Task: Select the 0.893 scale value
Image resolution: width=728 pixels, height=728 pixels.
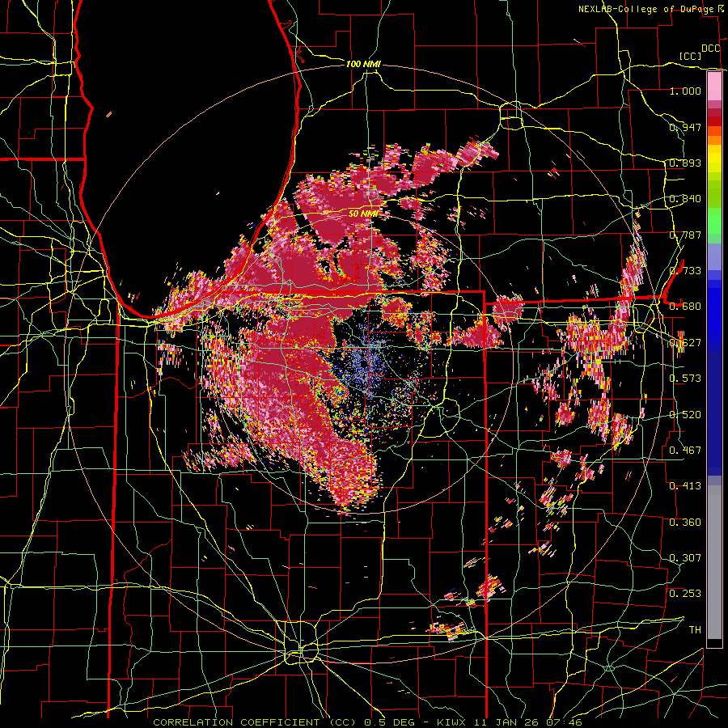Action: pyautogui.click(x=685, y=163)
